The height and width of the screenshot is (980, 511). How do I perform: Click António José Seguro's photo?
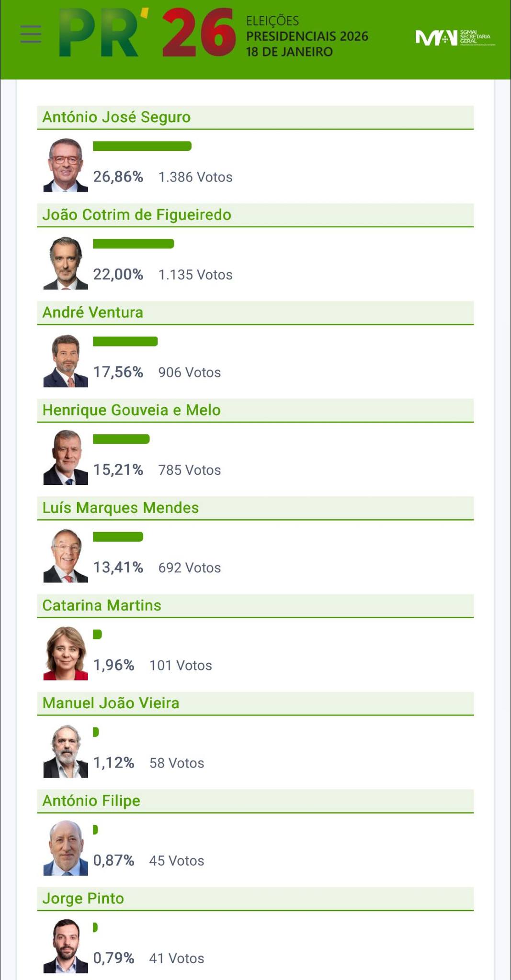click(x=66, y=166)
